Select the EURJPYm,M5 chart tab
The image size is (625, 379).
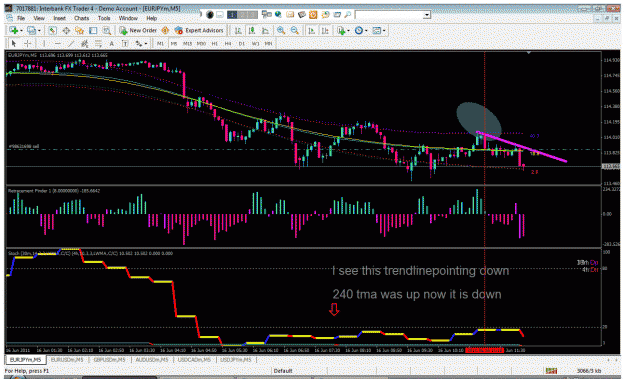point(25,359)
